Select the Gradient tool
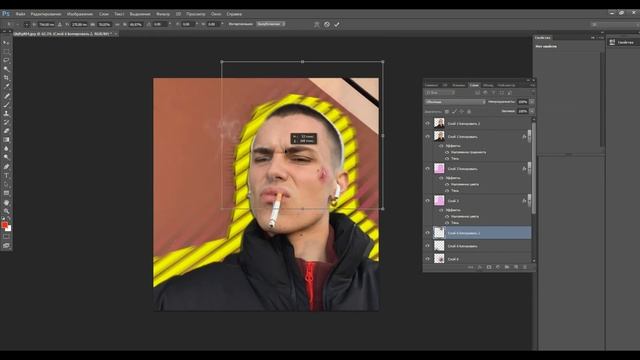 (6, 140)
